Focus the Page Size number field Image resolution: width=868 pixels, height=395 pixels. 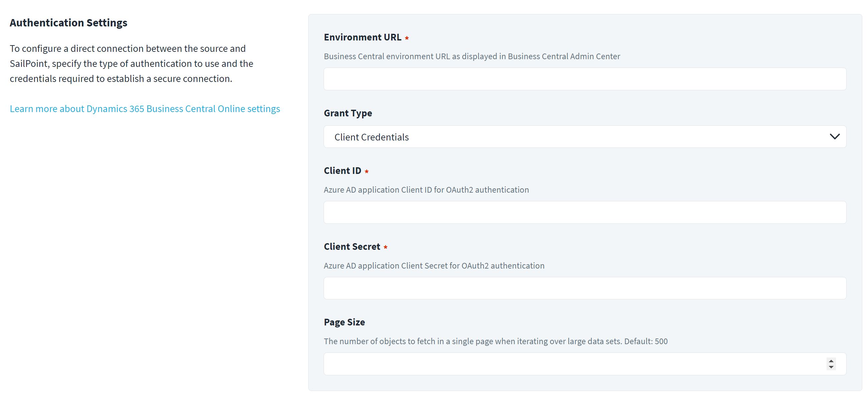tap(584, 364)
